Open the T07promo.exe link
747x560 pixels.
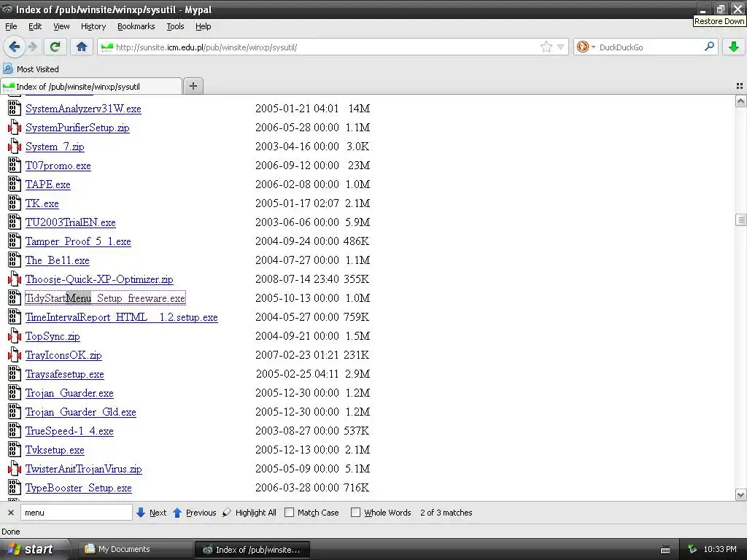click(58, 166)
